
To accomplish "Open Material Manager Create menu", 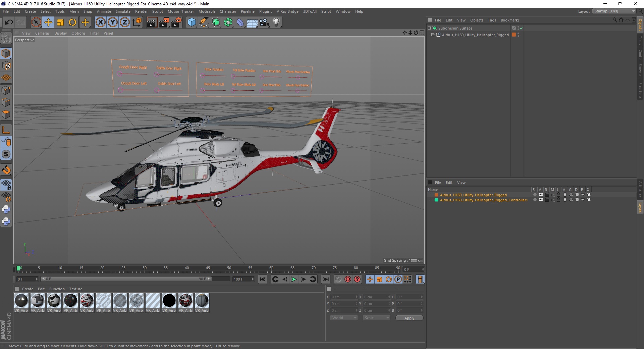I will click(x=28, y=289).
